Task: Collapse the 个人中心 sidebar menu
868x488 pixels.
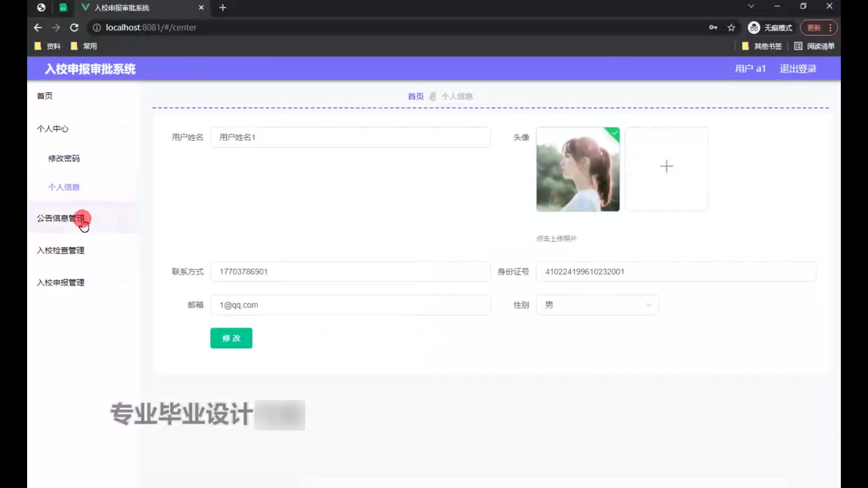Action: [x=81, y=129]
